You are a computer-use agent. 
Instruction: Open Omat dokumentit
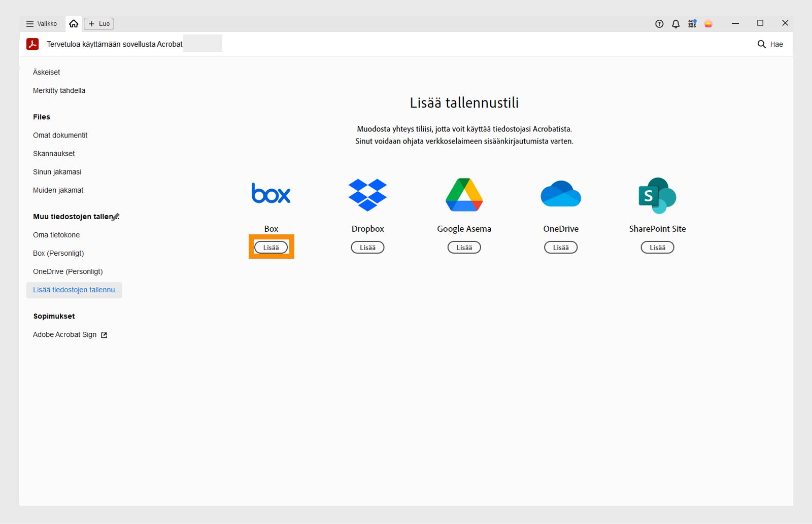pos(60,135)
